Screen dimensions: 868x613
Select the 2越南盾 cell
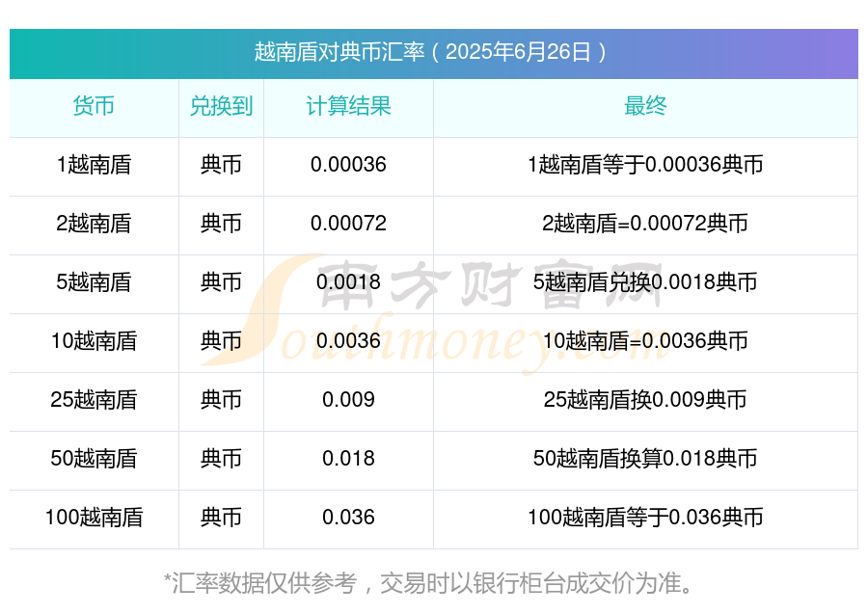(94, 224)
